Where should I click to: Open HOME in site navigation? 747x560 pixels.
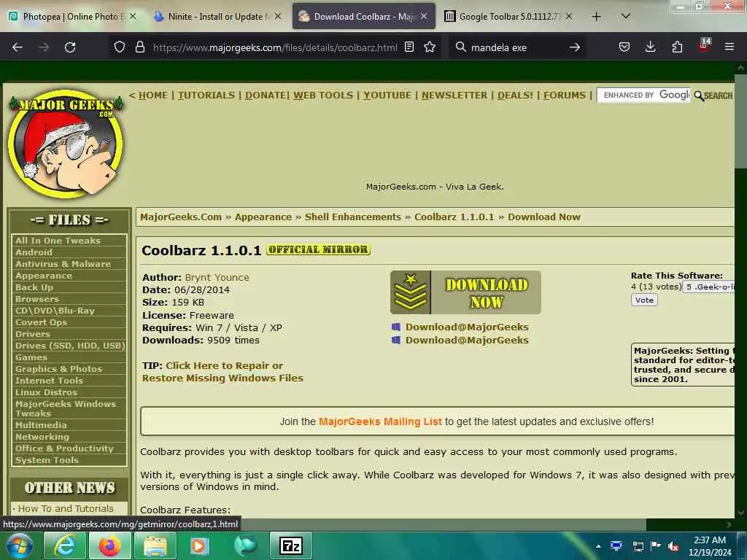click(x=153, y=96)
